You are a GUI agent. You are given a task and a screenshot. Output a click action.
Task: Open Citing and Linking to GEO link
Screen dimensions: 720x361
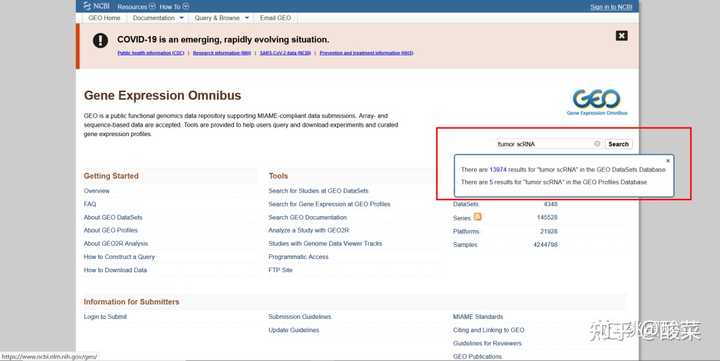coord(489,330)
